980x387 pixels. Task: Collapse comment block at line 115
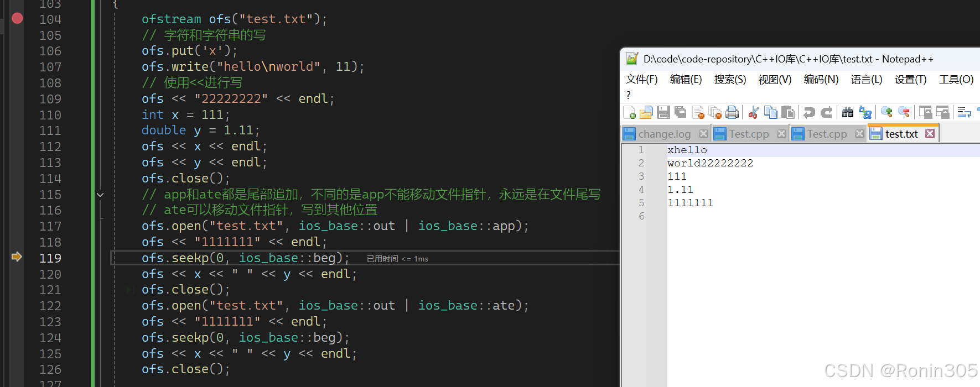100,195
